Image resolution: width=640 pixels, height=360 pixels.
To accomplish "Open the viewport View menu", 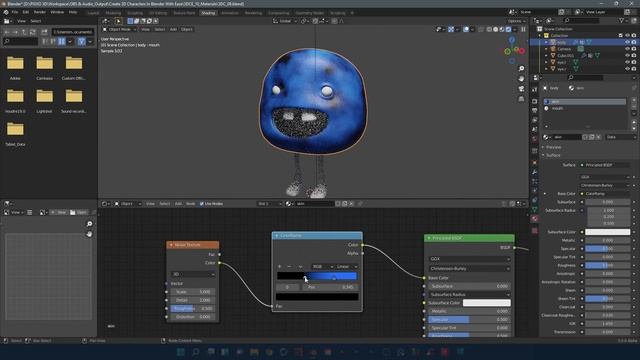I will click(145, 29).
